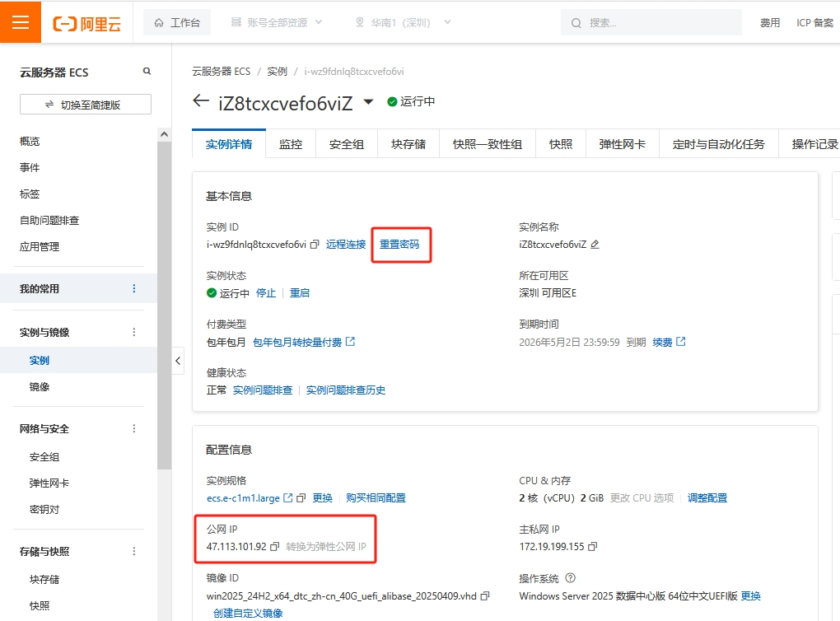Open 概览 in the sidebar
Viewport: 840px width, 621px height.
(x=30, y=142)
